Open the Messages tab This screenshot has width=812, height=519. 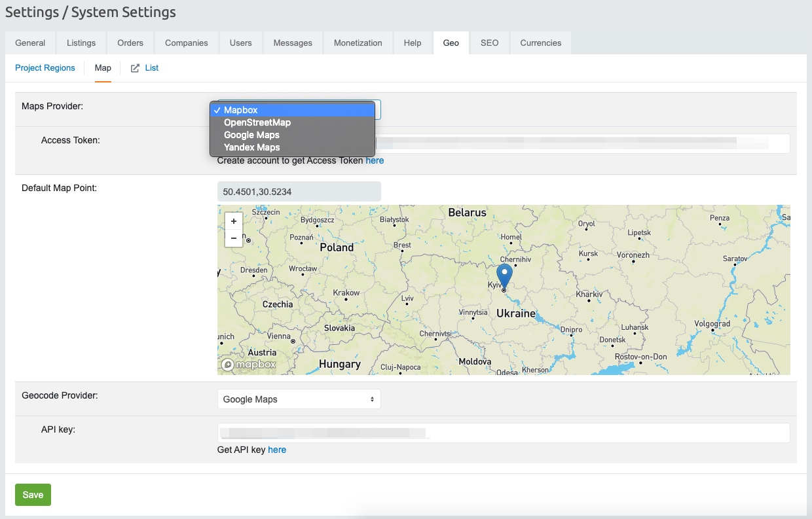tap(293, 43)
